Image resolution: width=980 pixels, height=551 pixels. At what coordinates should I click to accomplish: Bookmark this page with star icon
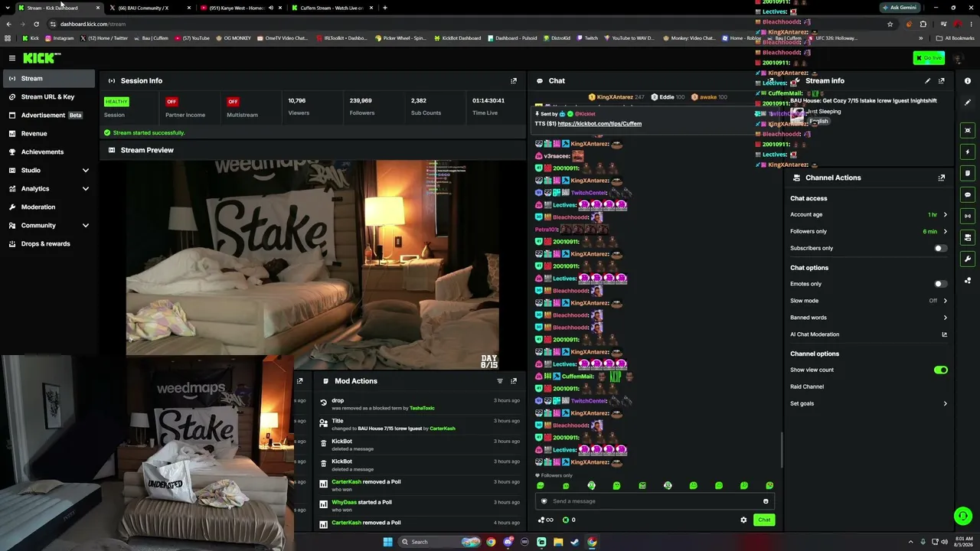click(x=890, y=24)
